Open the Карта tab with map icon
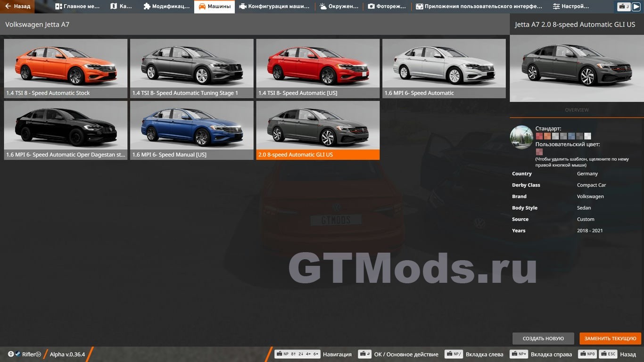 tap(121, 7)
